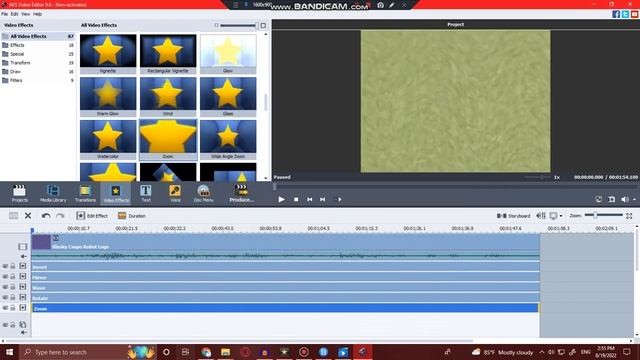Viewport: 640px width, 360px height.
Task: Lock the Invert effect track
Action: pos(13,266)
